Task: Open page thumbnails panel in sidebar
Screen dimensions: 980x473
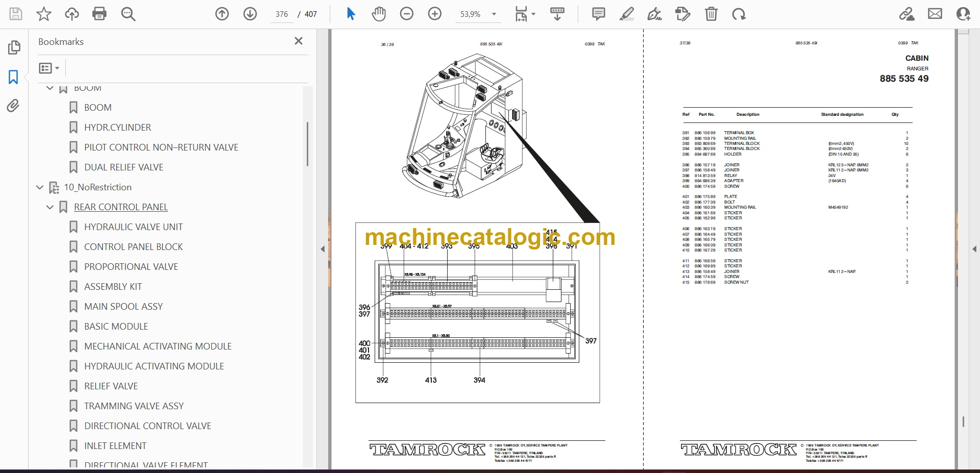Action: pos(14,47)
